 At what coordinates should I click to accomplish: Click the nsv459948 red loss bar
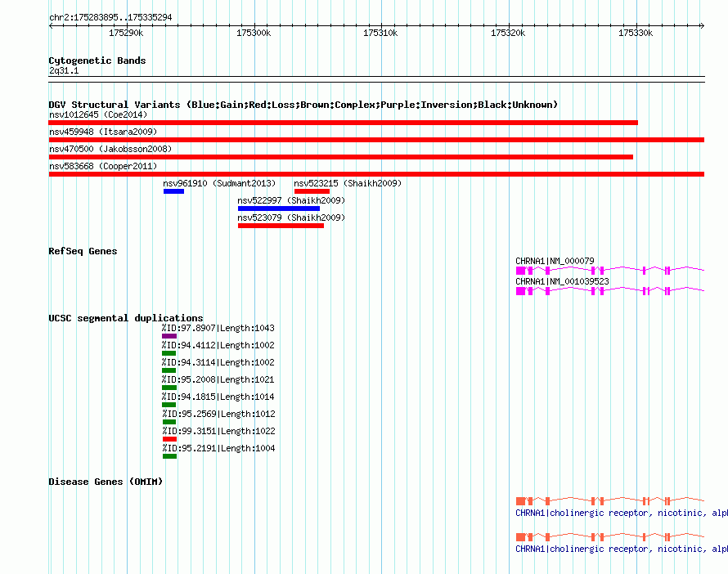tap(376, 140)
